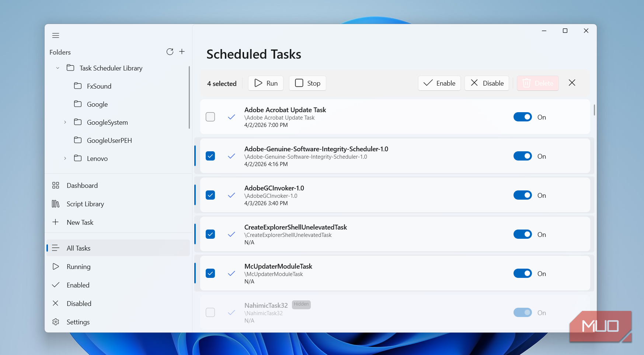Filter by Disabled tasks
The image size is (644, 355).
(118, 303)
